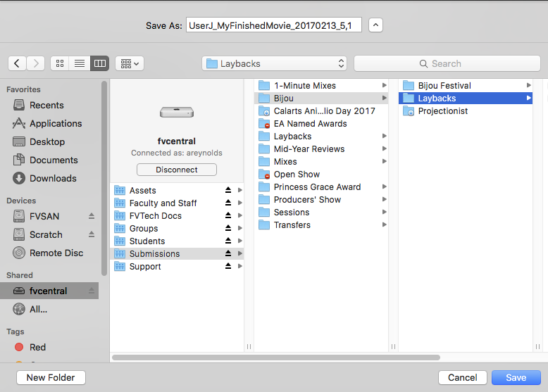Viewport: 548px width, 392px height.
Task: Click the Save button
Action: [516, 378]
